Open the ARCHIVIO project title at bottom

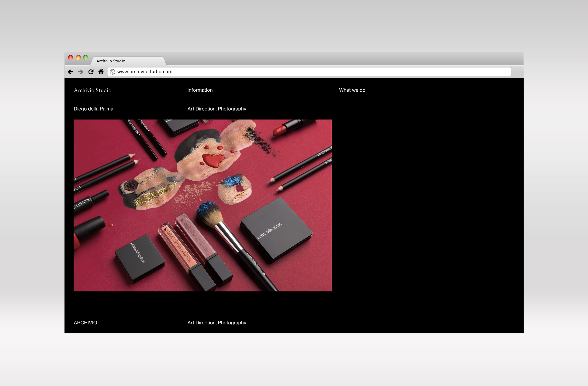click(x=85, y=323)
